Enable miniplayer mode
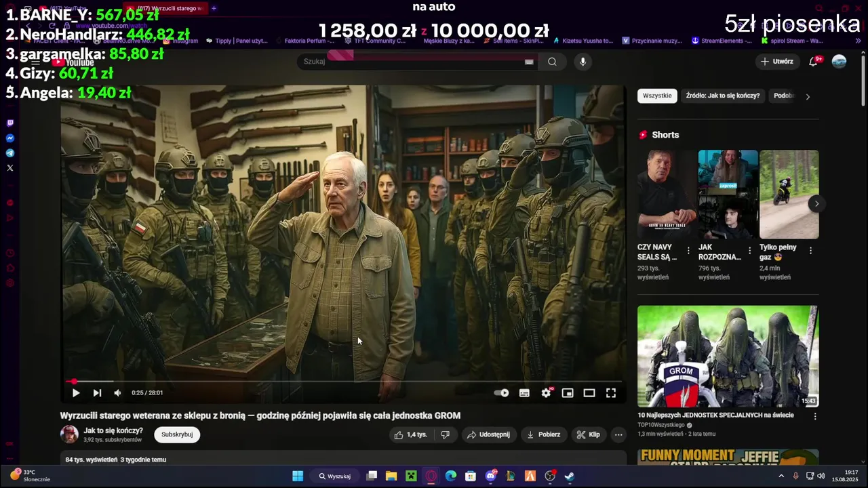Viewport: 868px width, 488px height. tap(568, 393)
